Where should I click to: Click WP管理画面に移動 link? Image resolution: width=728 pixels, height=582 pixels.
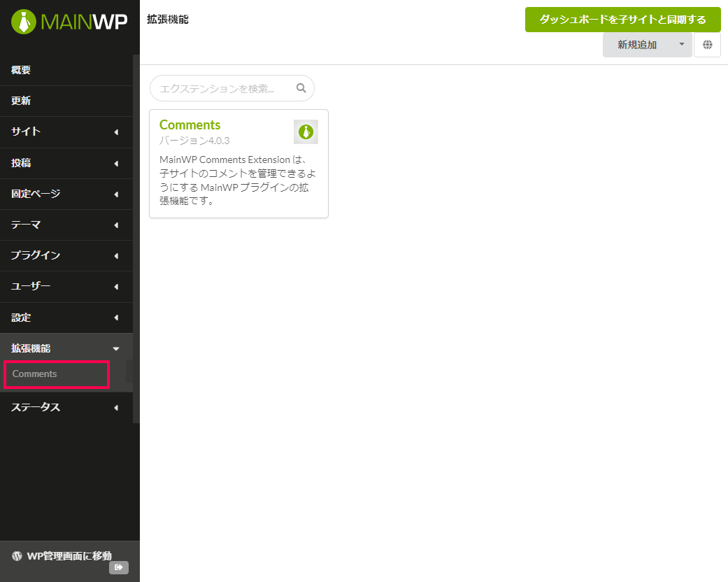(x=69, y=556)
